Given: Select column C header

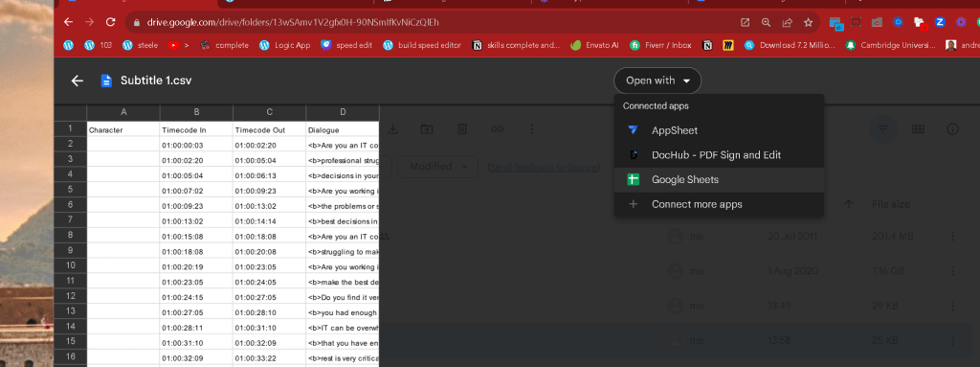Looking at the screenshot, I should pyautogui.click(x=269, y=112).
